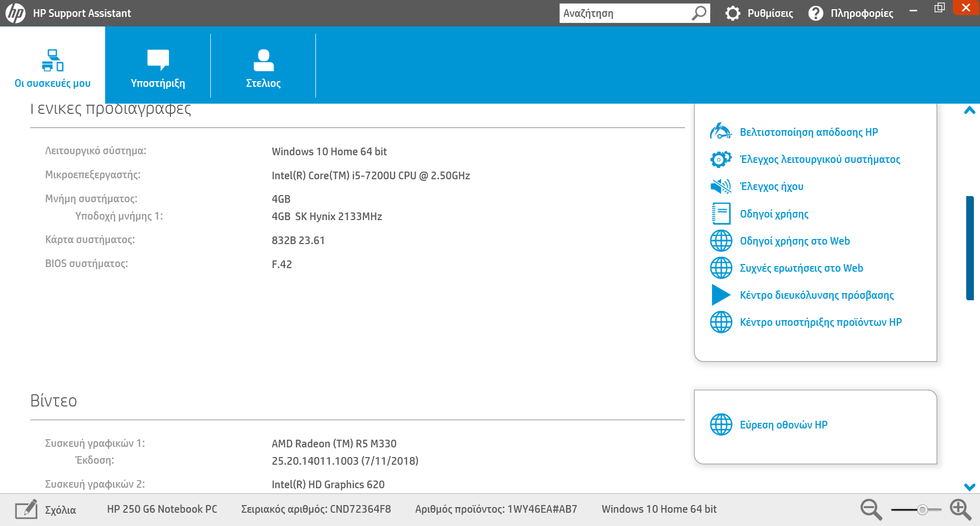Open the Στελιος profile tab
980x526 pixels.
[x=263, y=65]
